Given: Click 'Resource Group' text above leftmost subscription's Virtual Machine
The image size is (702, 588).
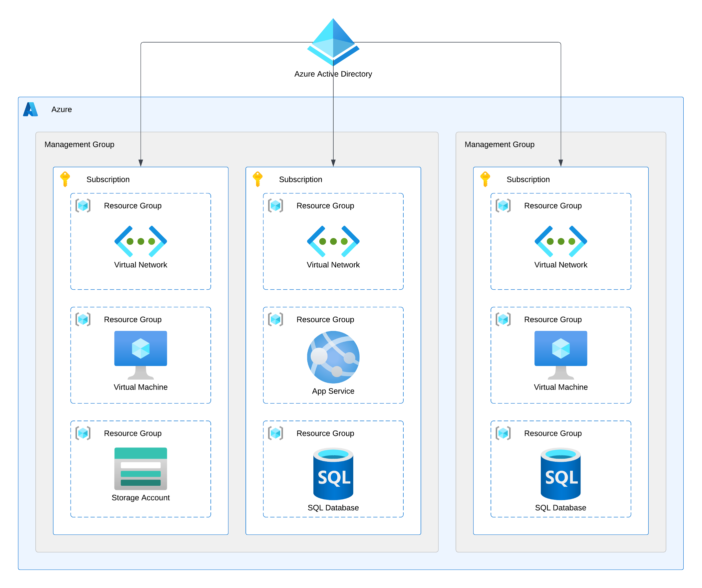Looking at the screenshot, I should pyautogui.click(x=133, y=320).
